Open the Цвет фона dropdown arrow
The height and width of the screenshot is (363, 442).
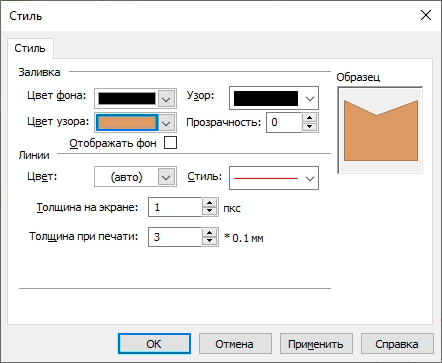166,99
